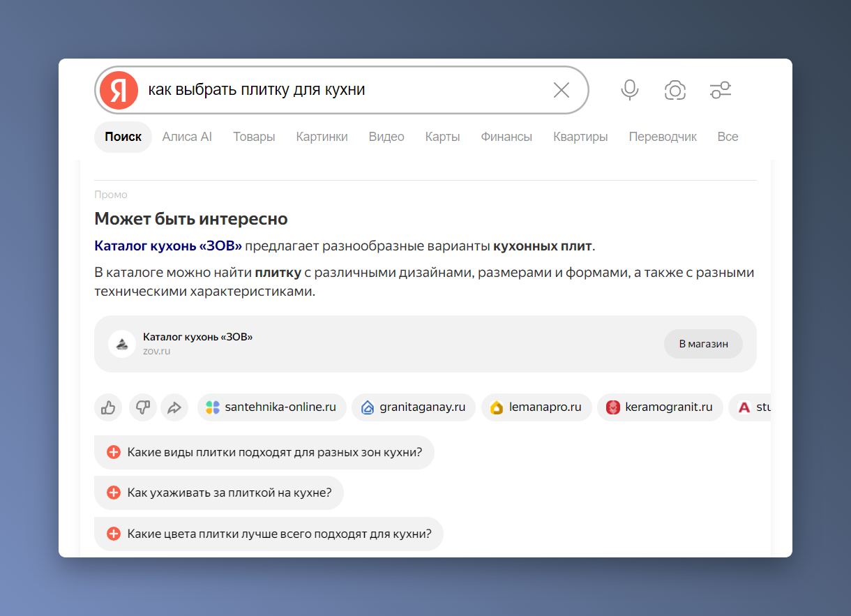Switch to Видео tab

(x=386, y=137)
